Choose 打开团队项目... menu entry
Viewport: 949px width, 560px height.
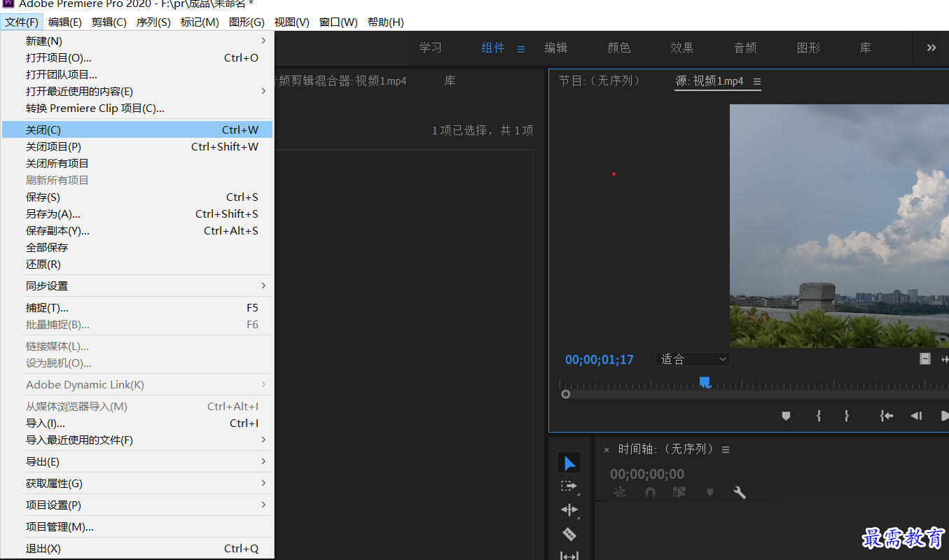[137, 74]
